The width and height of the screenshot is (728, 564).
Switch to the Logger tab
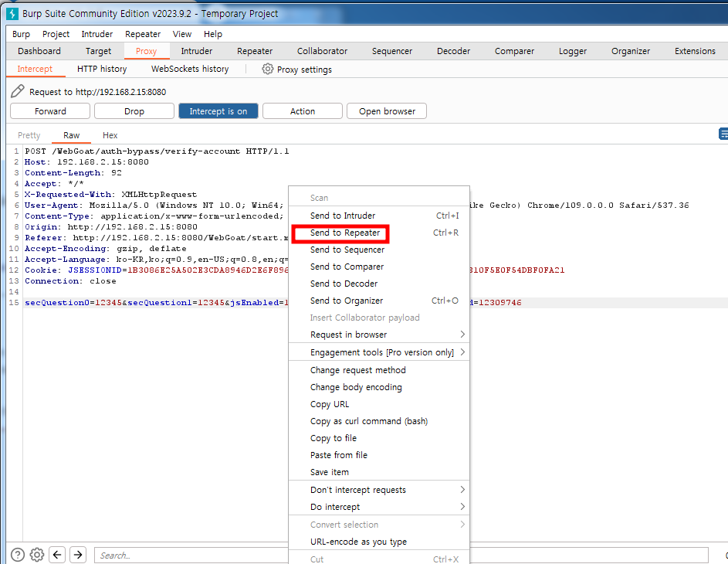[x=573, y=51]
